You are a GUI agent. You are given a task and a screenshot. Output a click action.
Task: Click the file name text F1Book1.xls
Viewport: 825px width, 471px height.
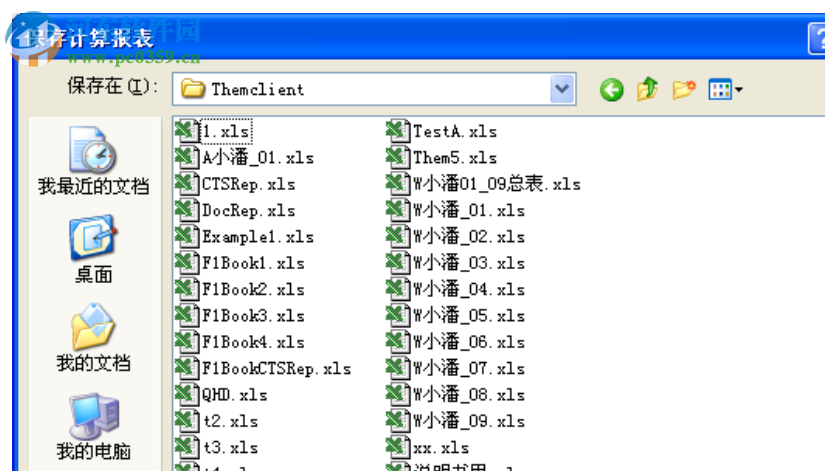click(254, 263)
